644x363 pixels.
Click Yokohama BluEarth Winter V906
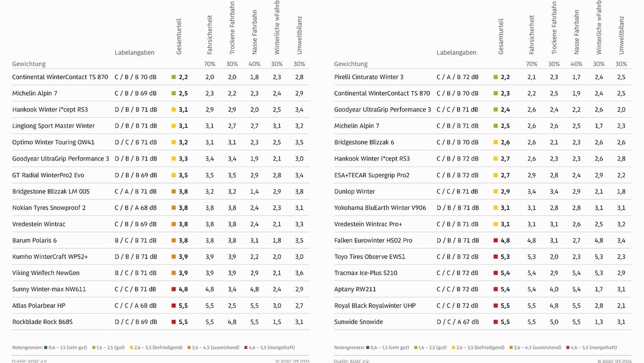[x=380, y=208]
